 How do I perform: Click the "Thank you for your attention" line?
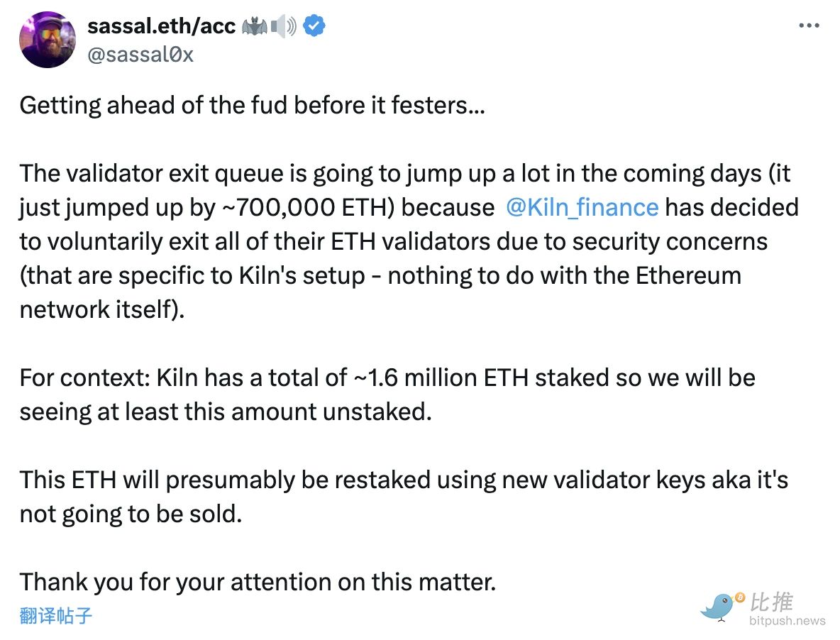257,582
